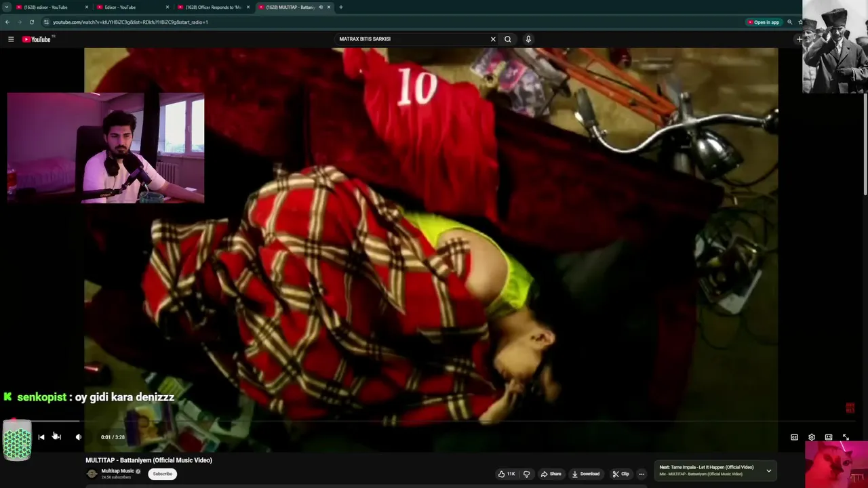Image resolution: width=868 pixels, height=488 pixels.
Task: Share the video
Action: coord(551,474)
